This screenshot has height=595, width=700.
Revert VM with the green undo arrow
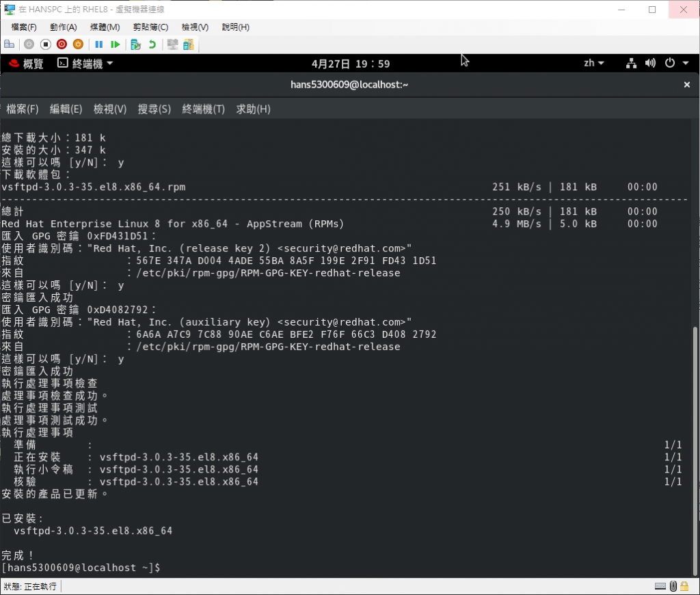coord(152,44)
